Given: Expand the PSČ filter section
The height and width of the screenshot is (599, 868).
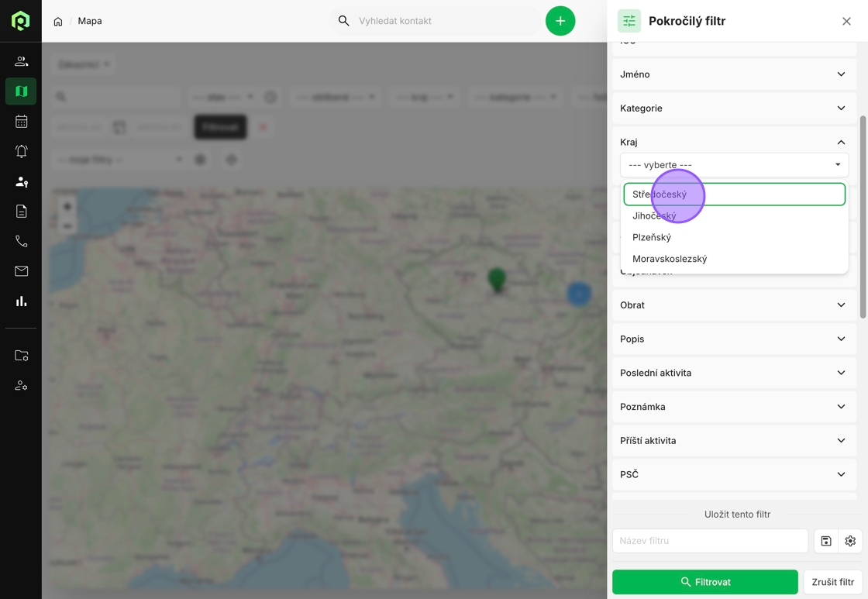Looking at the screenshot, I should click(x=734, y=474).
